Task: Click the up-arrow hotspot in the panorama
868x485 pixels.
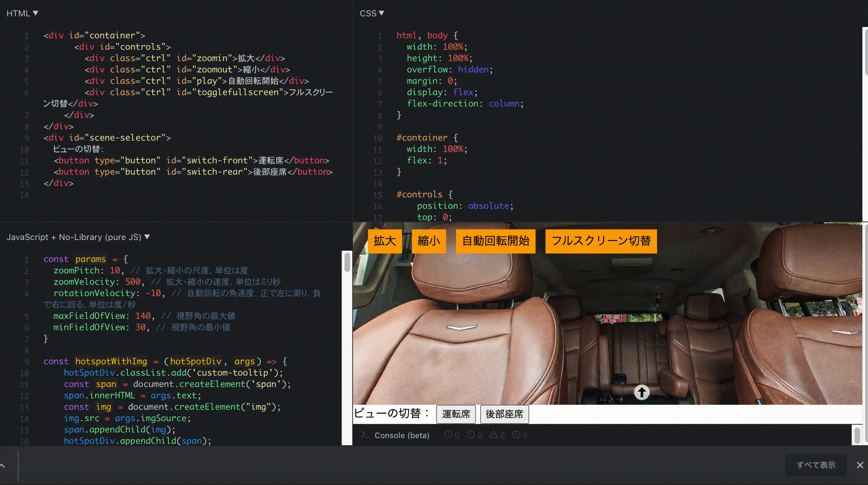Action: click(x=642, y=392)
